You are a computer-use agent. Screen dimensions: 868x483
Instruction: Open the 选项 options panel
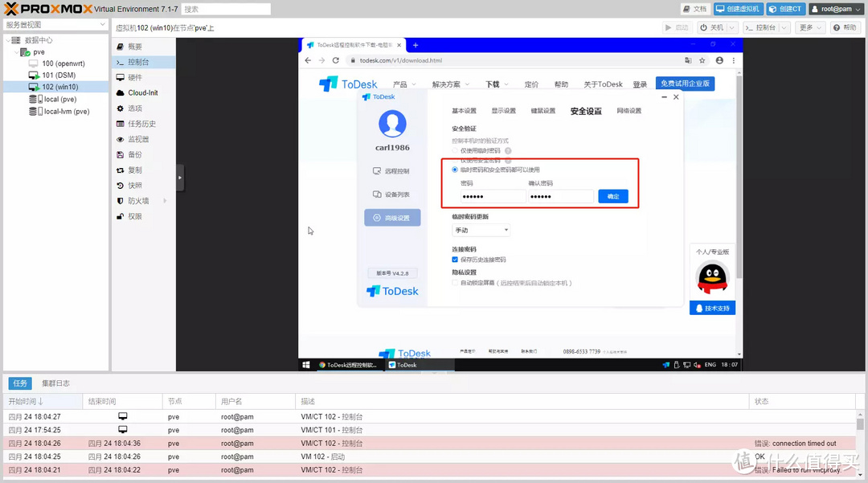[x=144, y=108]
